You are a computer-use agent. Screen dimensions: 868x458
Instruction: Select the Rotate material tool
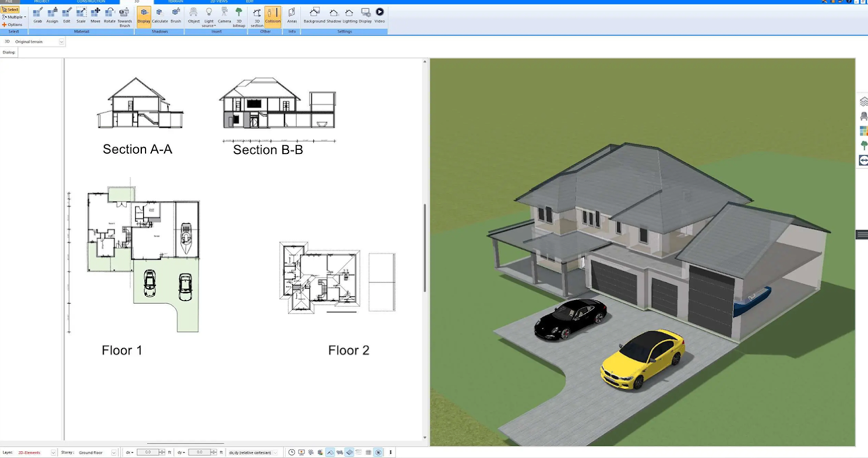110,15
